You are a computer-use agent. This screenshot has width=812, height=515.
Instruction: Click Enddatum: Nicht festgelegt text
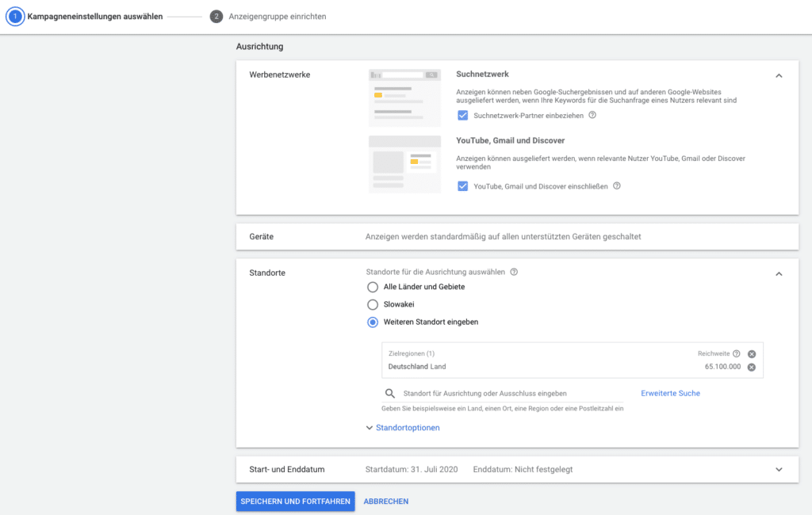point(523,470)
